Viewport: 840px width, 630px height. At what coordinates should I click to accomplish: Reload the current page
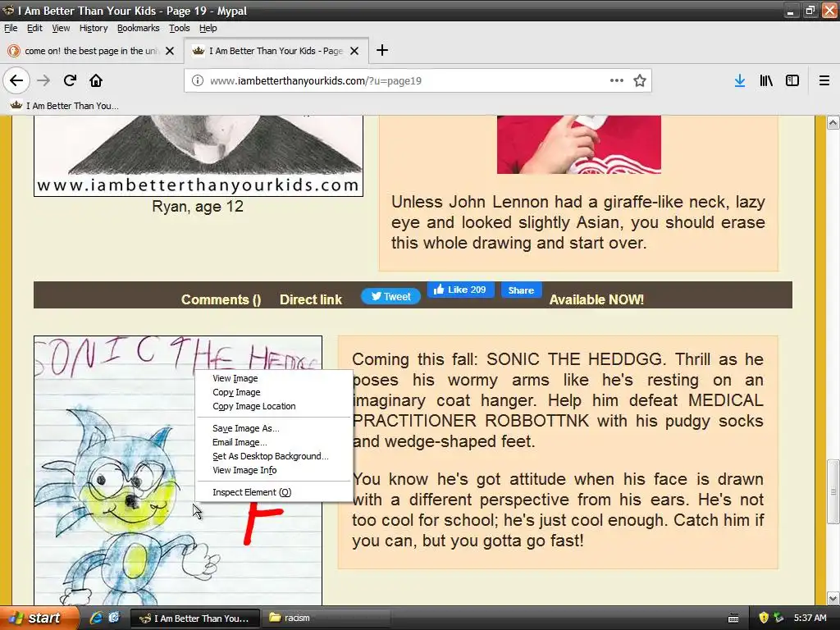pos(70,80)
